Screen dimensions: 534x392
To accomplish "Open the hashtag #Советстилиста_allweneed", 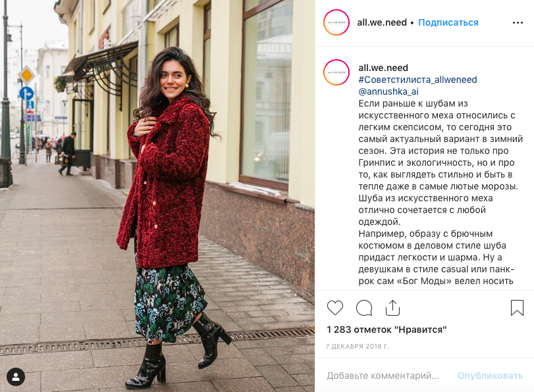I will (417, 80).
